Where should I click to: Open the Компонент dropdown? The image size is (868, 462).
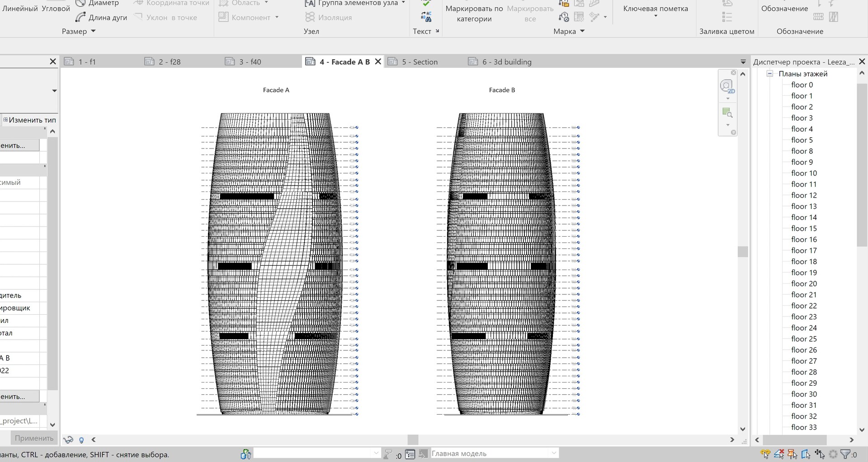[277, 17]
